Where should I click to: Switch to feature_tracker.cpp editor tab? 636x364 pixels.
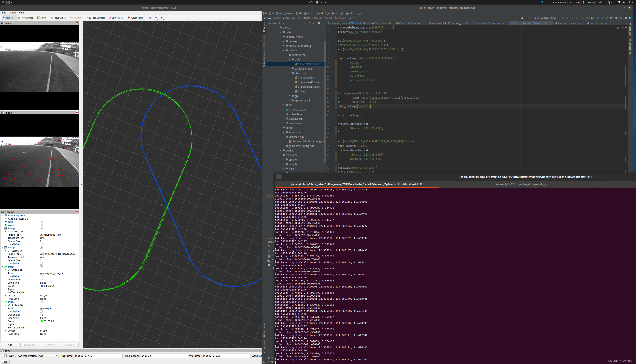pos(569,23)
